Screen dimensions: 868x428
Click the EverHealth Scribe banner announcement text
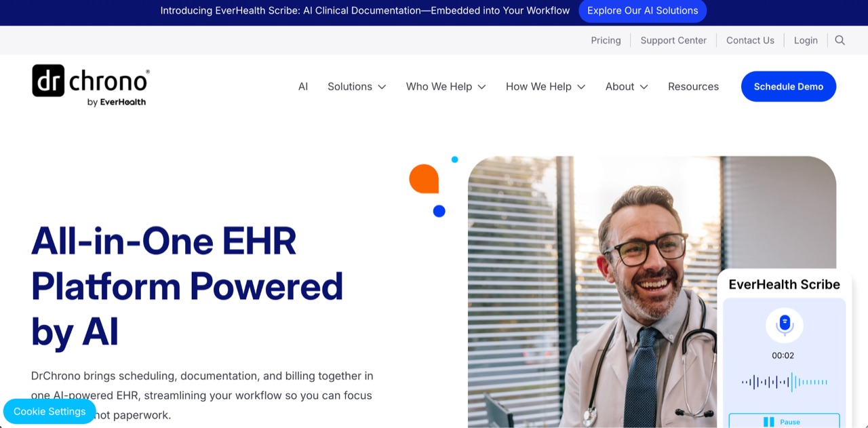(365, 11)
